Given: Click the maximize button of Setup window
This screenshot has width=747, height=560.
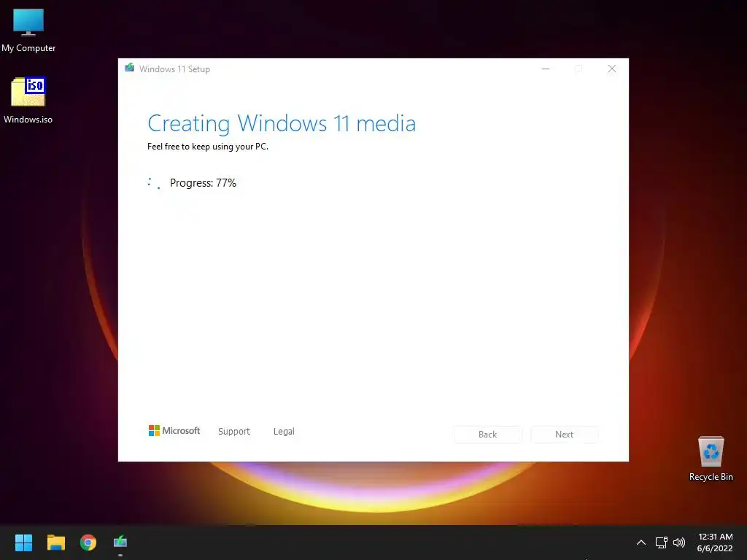Looking at the screenshot, I should coord(578,69).
